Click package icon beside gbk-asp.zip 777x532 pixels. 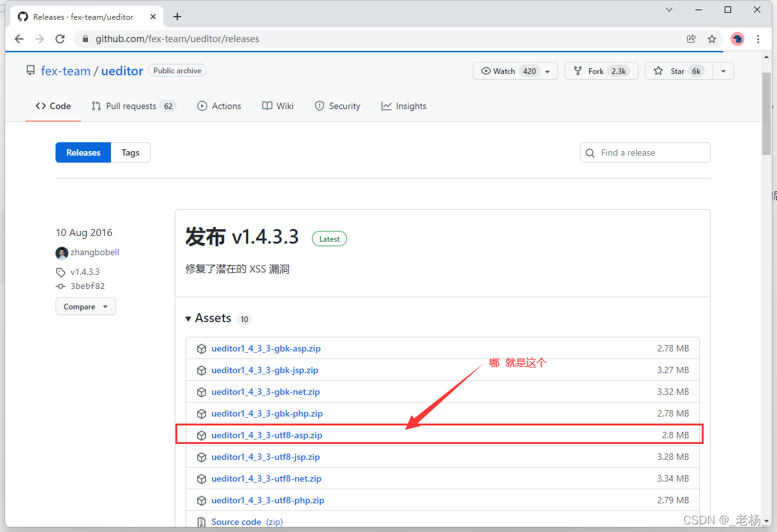tap(202, 349)
